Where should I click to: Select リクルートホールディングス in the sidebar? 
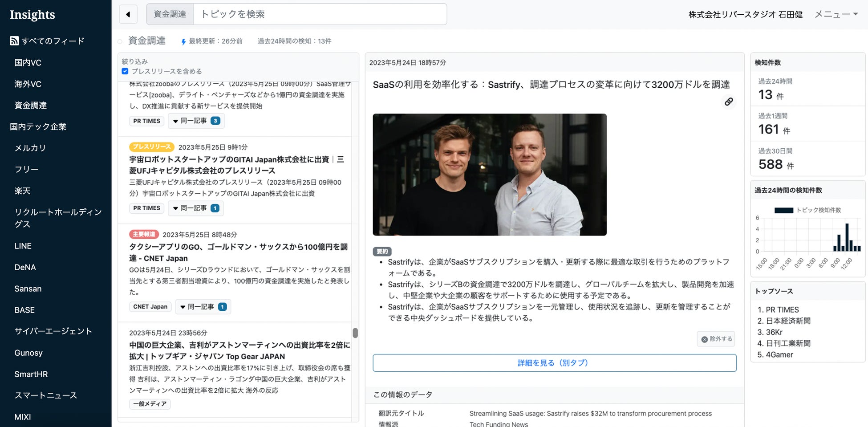(x=58, y=218)
